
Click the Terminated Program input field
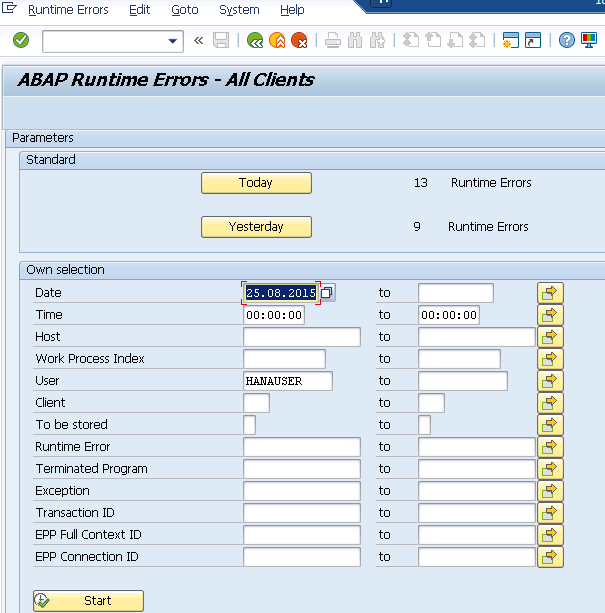[x=301, y=469]
